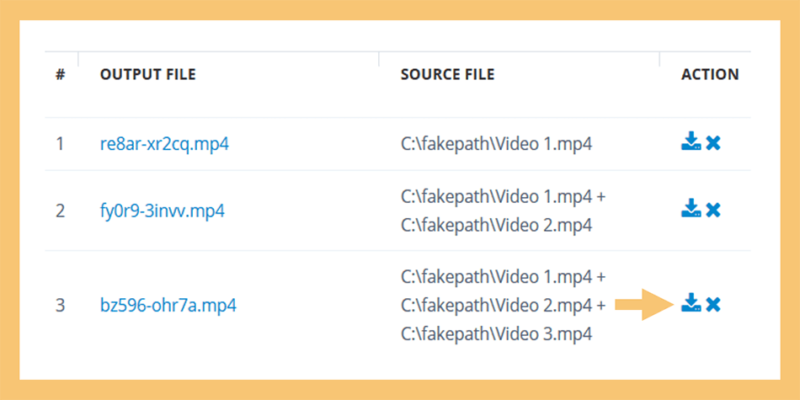
Task: Select the source path in row 1
Action: (x=496, y=144)
